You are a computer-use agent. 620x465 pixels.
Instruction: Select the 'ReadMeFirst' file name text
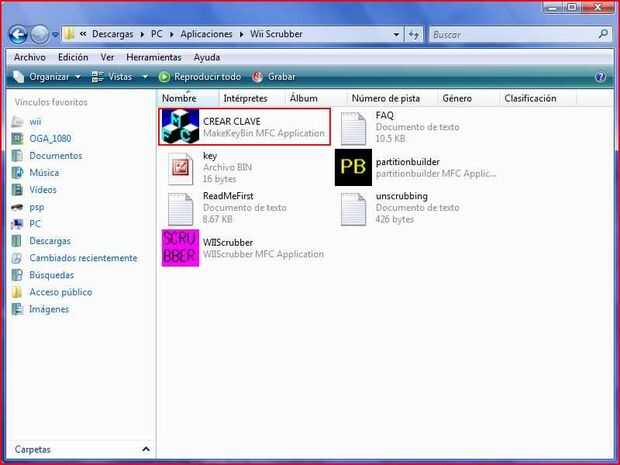pos(228,196)
